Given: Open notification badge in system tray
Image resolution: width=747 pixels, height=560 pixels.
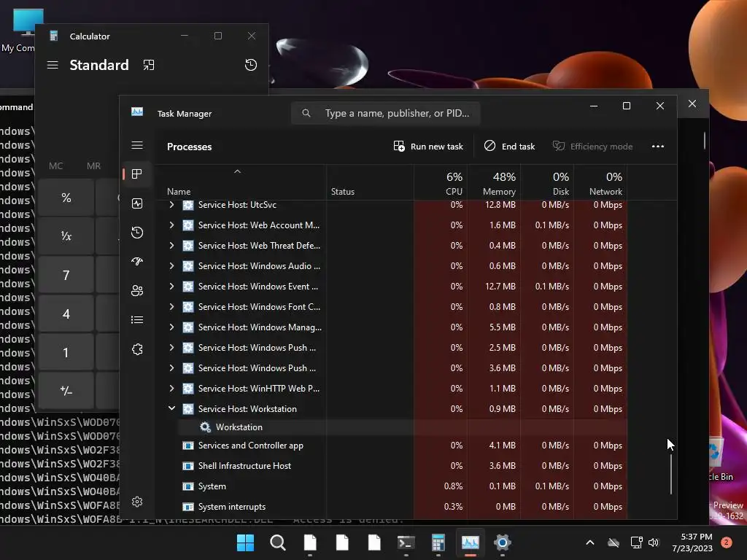Looking at the screenshot, I should tap(727, 542).
